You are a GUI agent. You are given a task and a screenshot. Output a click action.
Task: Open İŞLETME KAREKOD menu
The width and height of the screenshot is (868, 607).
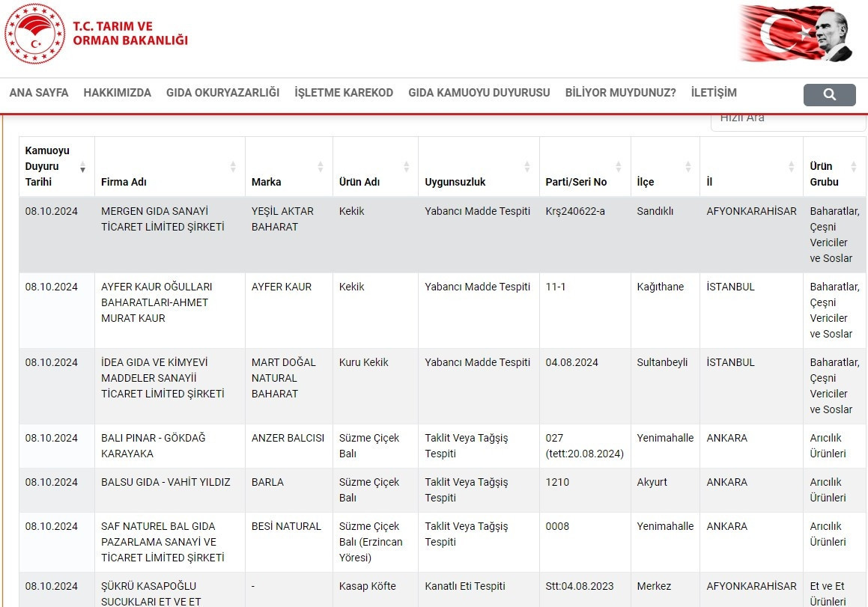point(344,92)
